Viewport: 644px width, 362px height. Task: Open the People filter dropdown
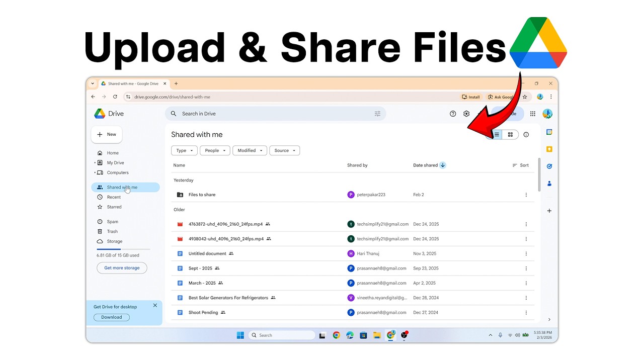pos(215,150)
